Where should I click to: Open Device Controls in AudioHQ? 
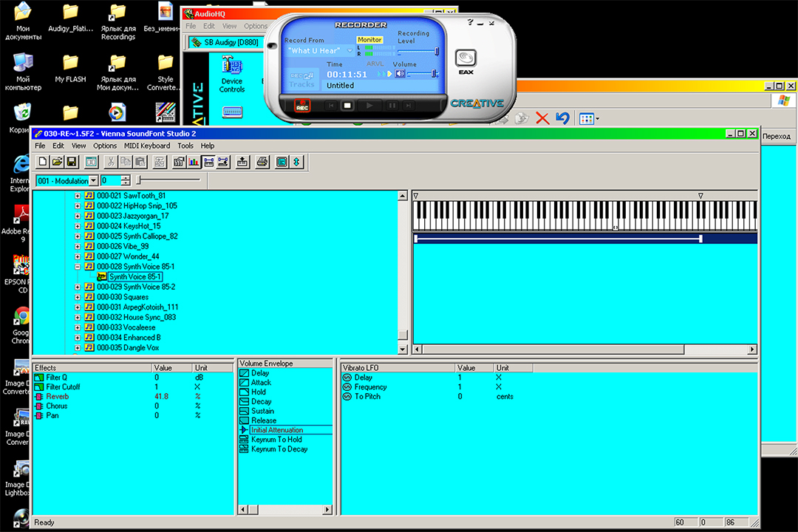click(x=231, y=75)
